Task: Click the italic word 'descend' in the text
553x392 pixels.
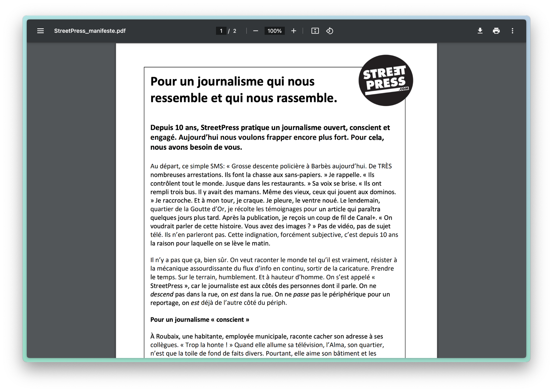Action: (162, 294)
